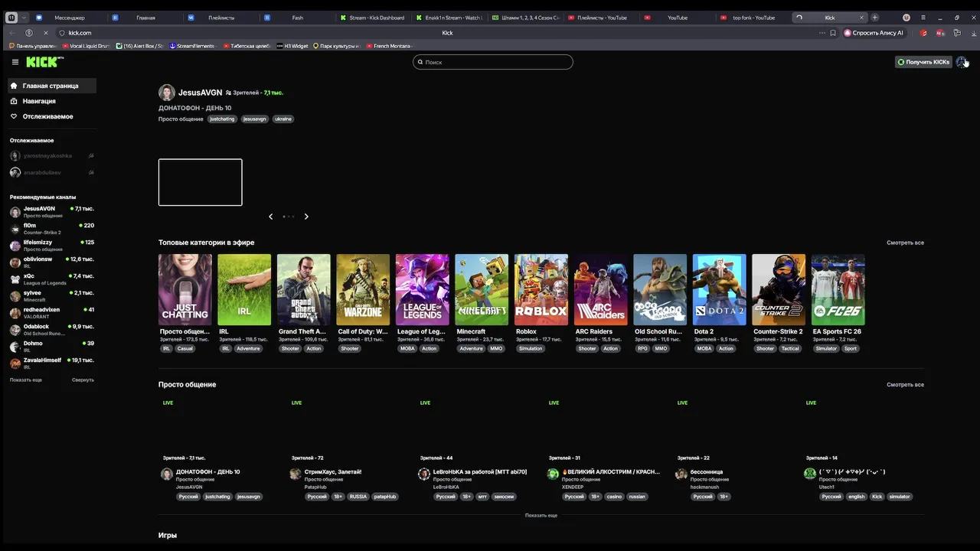Screen dimensions: 980x551
Task: Open browser downloads icon
Action: [974, 33]
